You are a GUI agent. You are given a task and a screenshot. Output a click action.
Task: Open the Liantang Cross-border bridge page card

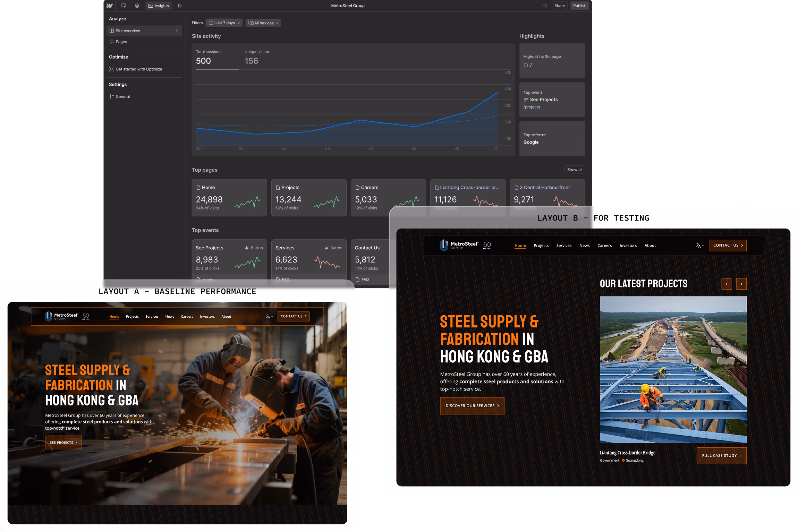468,193
